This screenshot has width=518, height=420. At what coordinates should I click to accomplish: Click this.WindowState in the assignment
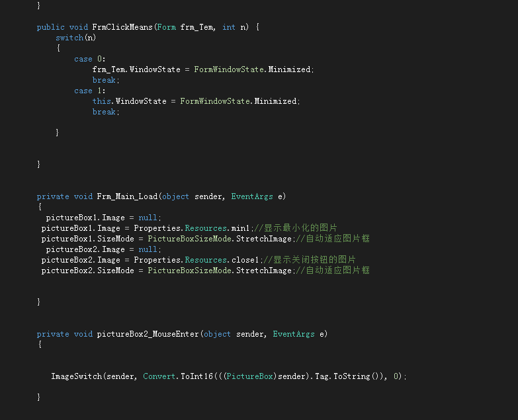tap(130, 101)
